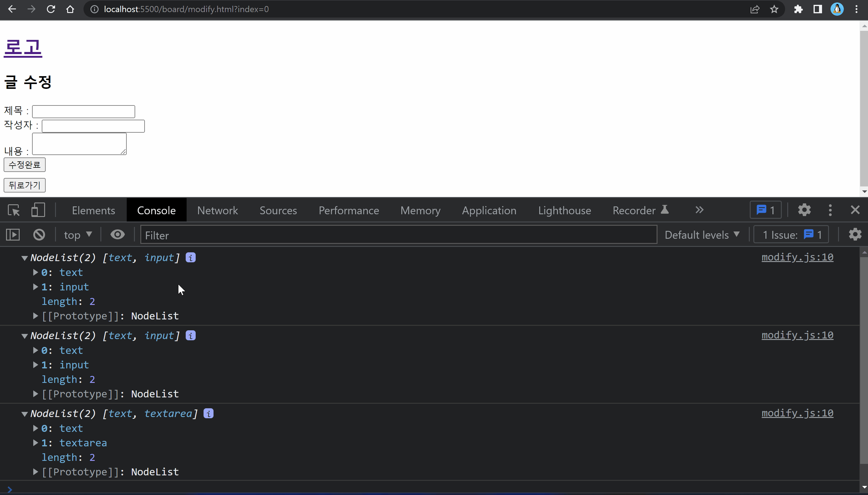The width and height of the screenshot is (868, 495).
Task: Reload the page via browser refresh icon
Action: click(51, 9)
